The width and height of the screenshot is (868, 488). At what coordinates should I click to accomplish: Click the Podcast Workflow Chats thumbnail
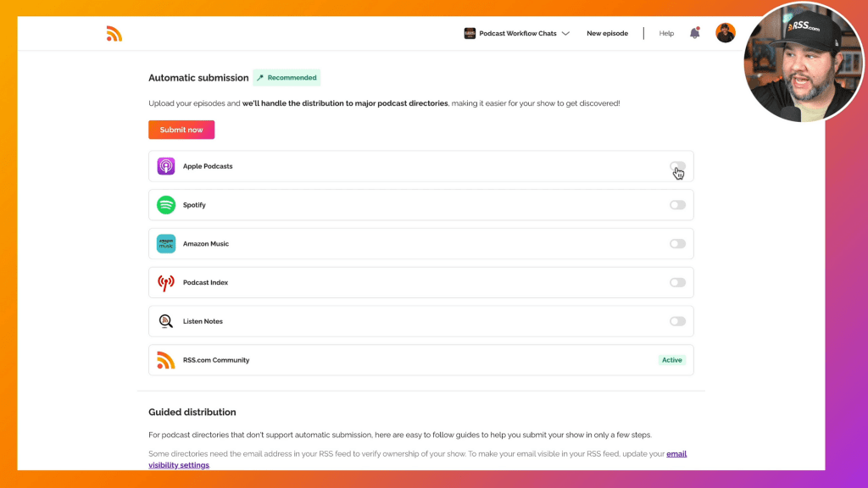470,34
